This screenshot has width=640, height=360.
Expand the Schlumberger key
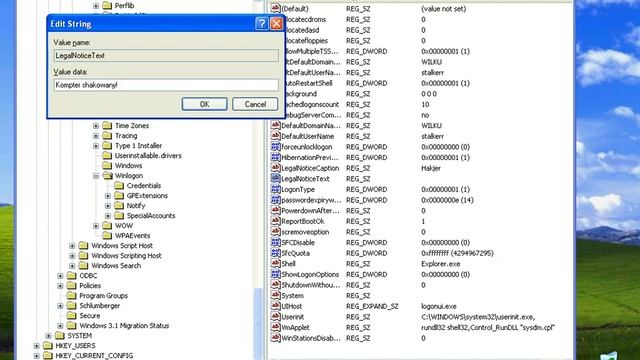60,306
